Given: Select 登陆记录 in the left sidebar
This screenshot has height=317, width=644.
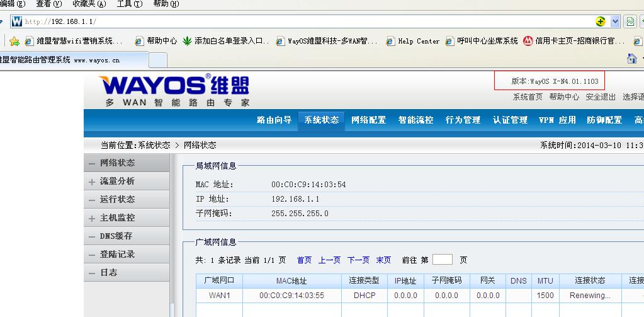Looking at the screenshot, I should pyautogui.click(x=117, y=255).
